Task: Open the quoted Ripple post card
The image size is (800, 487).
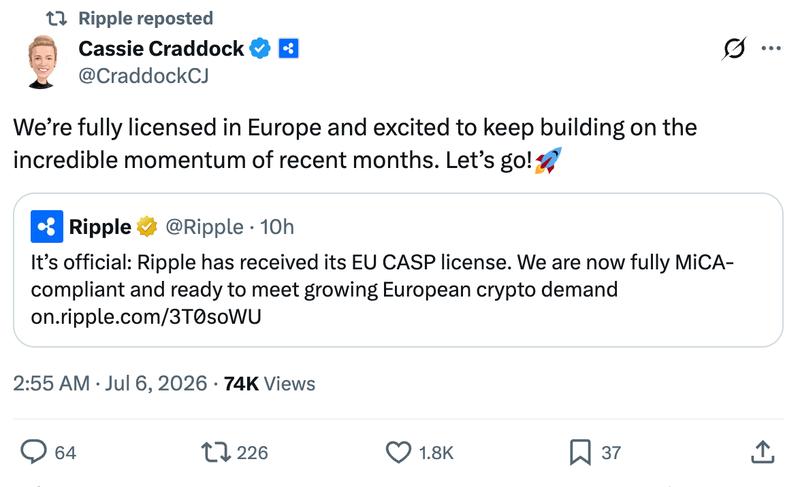Action: coord(398,270)
